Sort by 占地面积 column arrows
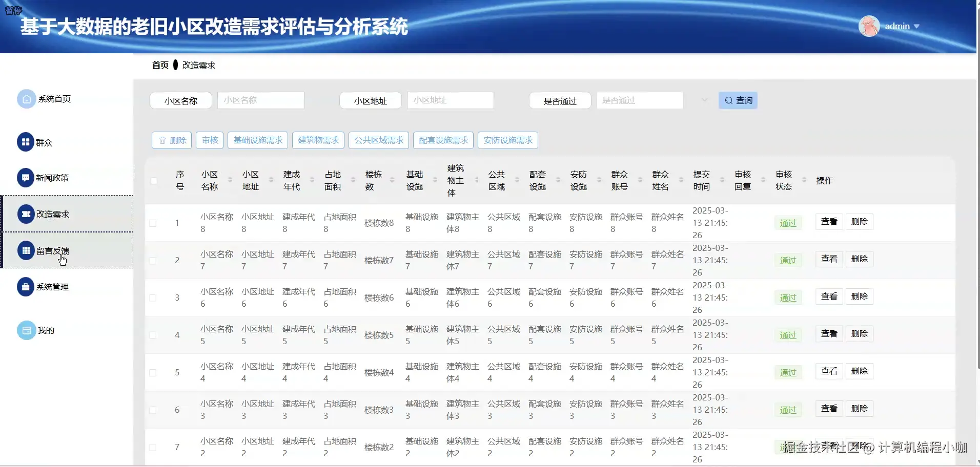 pyautogui.click(x=353, y=180)
